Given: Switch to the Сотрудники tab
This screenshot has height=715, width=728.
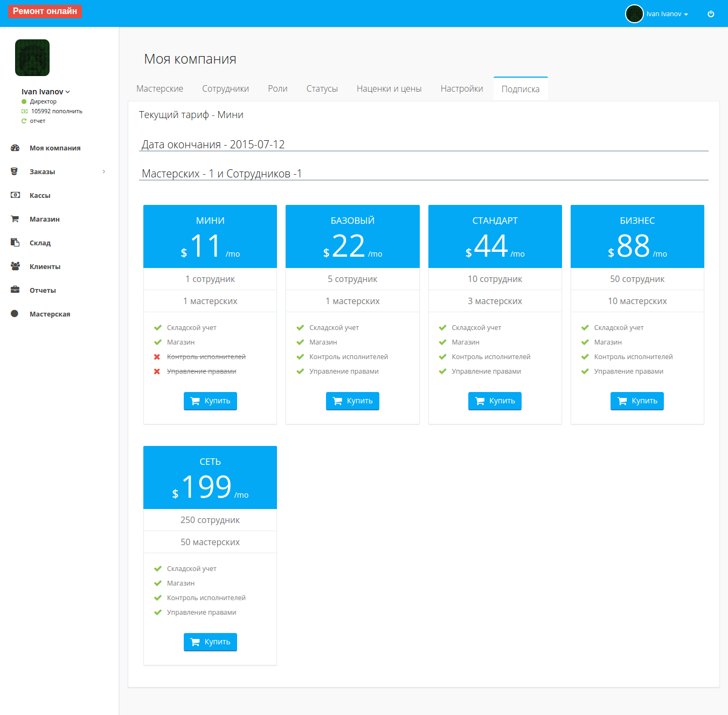Looking at the screenshot, I should click(x=225, y=88).
